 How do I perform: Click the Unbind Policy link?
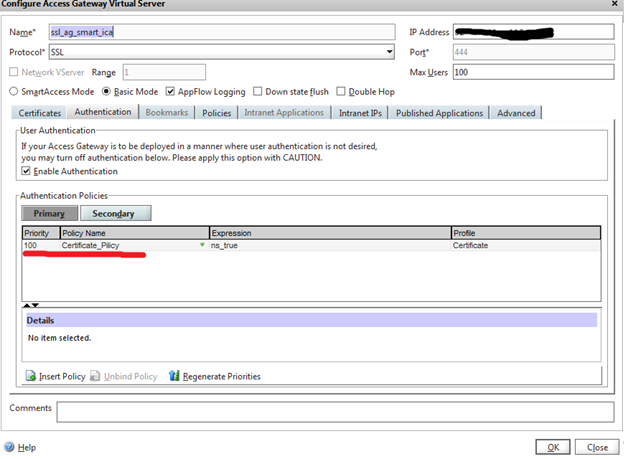pos(131,376)
